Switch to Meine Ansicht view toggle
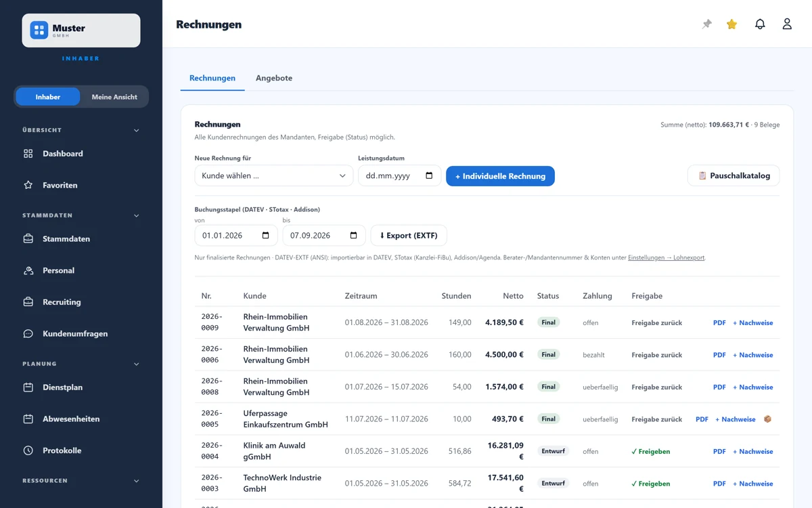Image resolution: width=812 pixels, height=508 pixels. coord(114,97)
